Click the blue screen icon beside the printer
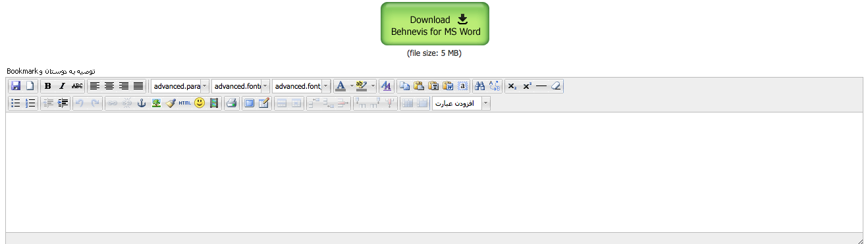 (249, 103)
